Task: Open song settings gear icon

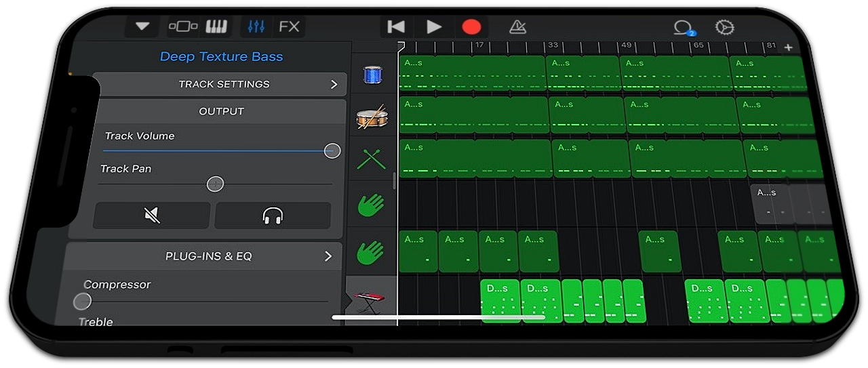Action: (724, 27)
